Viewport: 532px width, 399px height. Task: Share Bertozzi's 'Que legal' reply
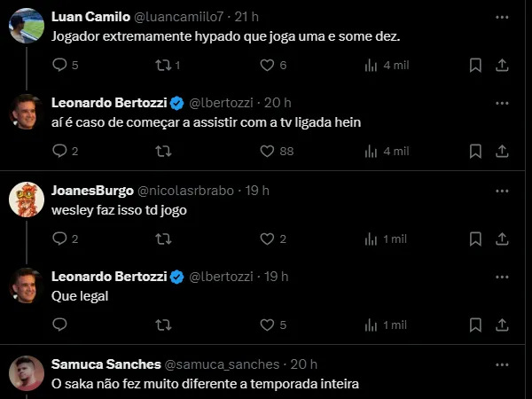click(x=501, y=325)
